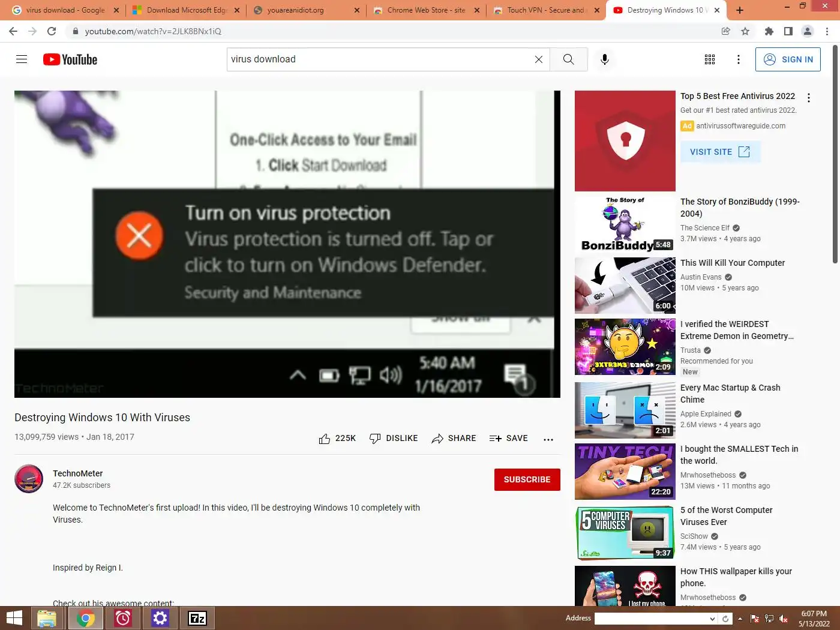This screenshot has width=840, height=630.
Task: Click the muted volume tray icon
Action: click(x=783, y=619)
